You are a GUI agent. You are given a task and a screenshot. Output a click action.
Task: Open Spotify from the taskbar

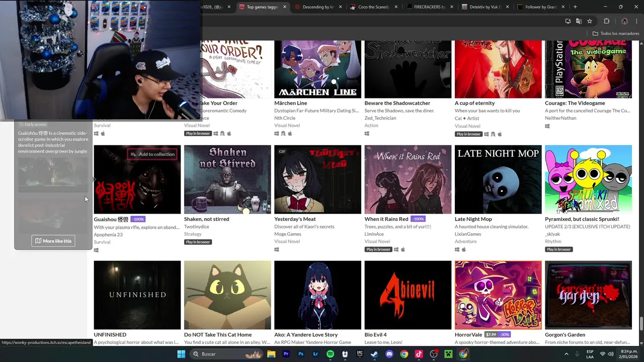coord(330,354)
